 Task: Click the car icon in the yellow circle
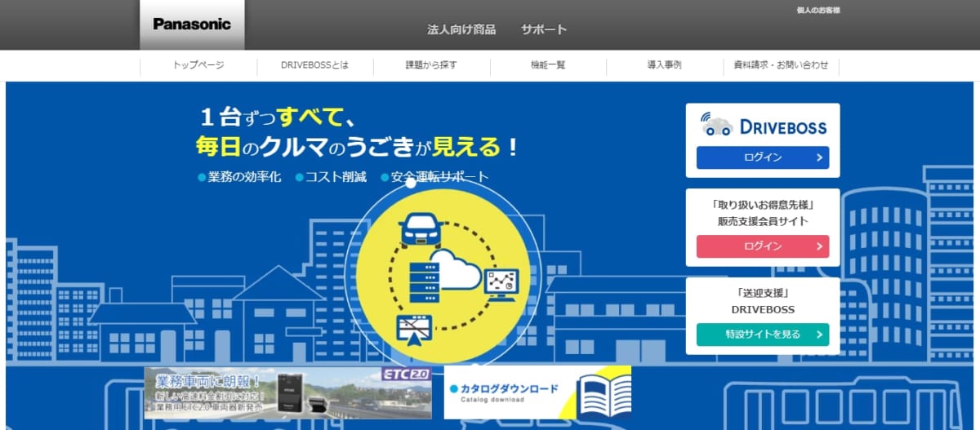pos(421,228)
